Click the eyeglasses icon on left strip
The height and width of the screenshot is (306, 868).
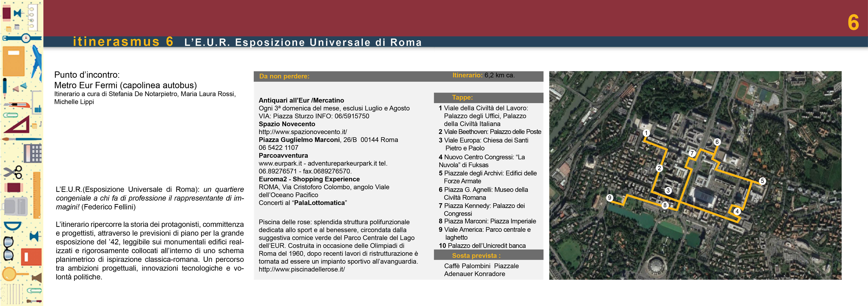click(x=8, y=248)
